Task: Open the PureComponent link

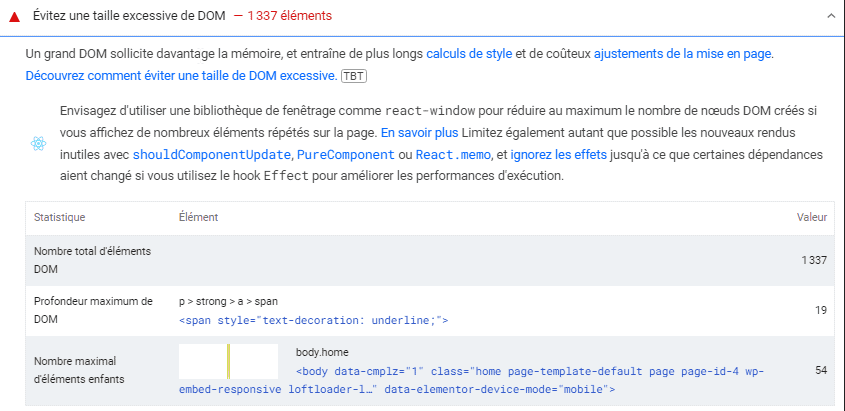Action: 346,155
